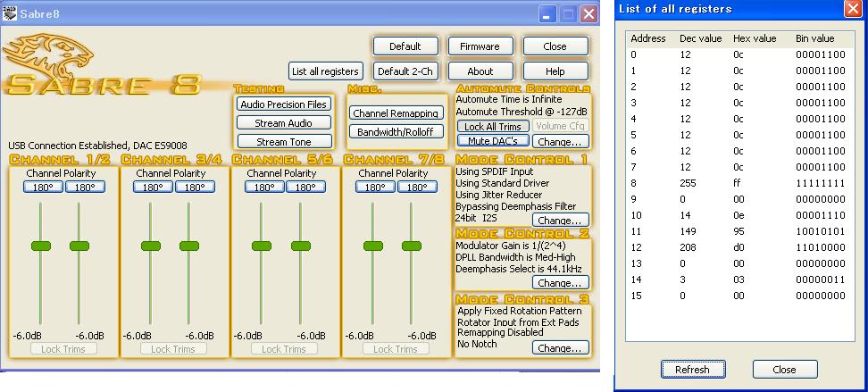Click Remapping Disabled text
This screenshot has height=392, width=868.
click(x=500, y=332)
